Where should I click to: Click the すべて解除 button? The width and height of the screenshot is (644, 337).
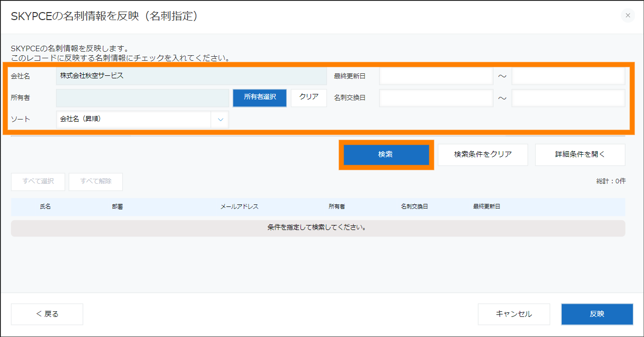tap(96, 182)
